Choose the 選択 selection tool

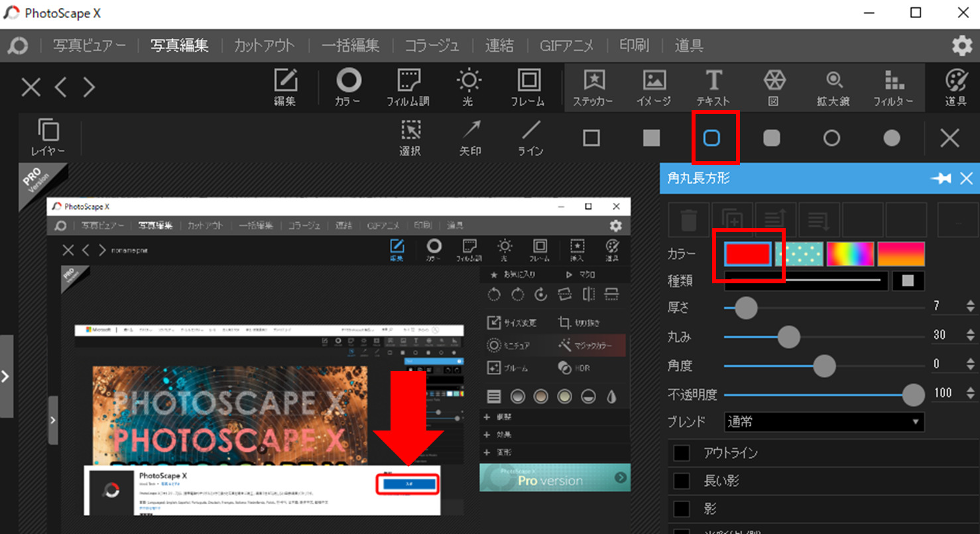pos(410,137)
